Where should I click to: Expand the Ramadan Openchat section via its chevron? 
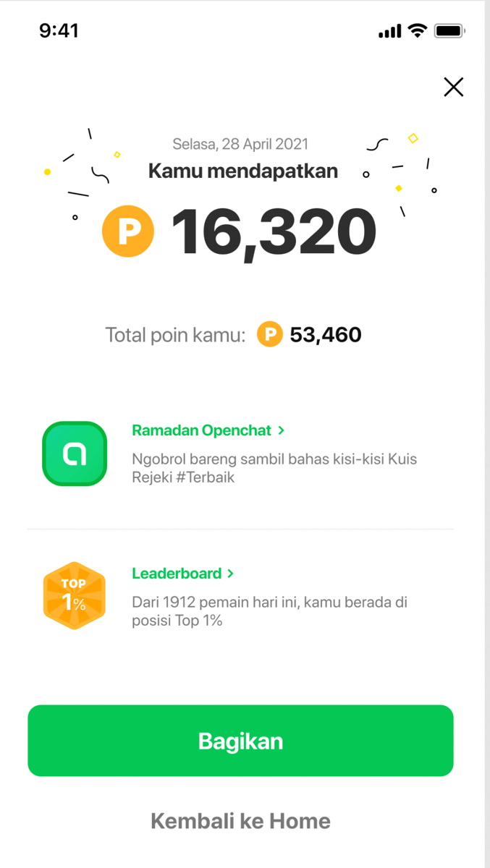[282, 430]
